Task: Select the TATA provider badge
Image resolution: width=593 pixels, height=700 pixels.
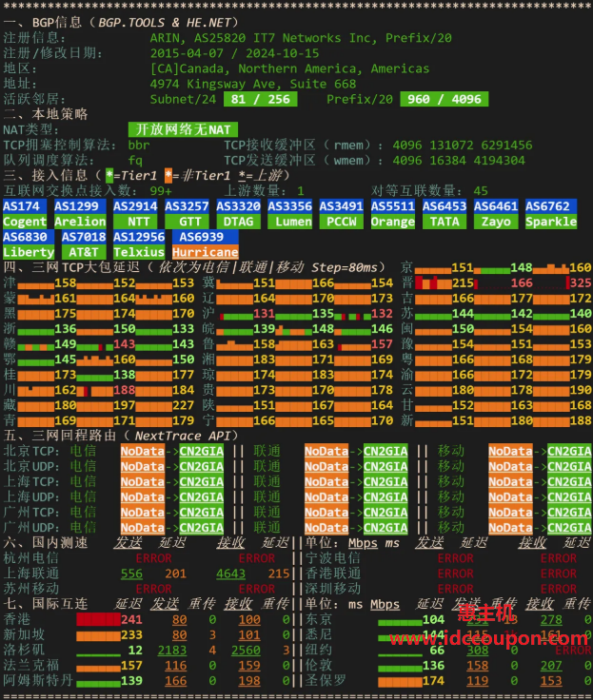Action: pos(445,222)
